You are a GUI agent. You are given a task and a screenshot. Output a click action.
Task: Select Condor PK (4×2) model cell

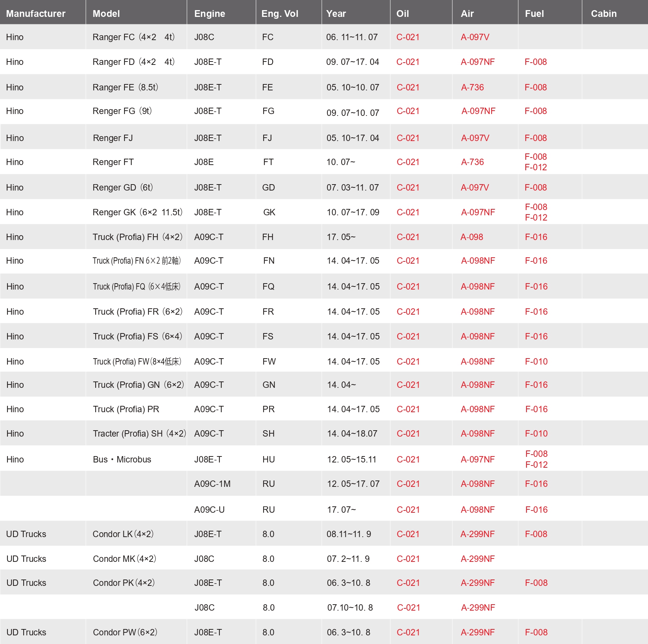(x=124, y=583)
